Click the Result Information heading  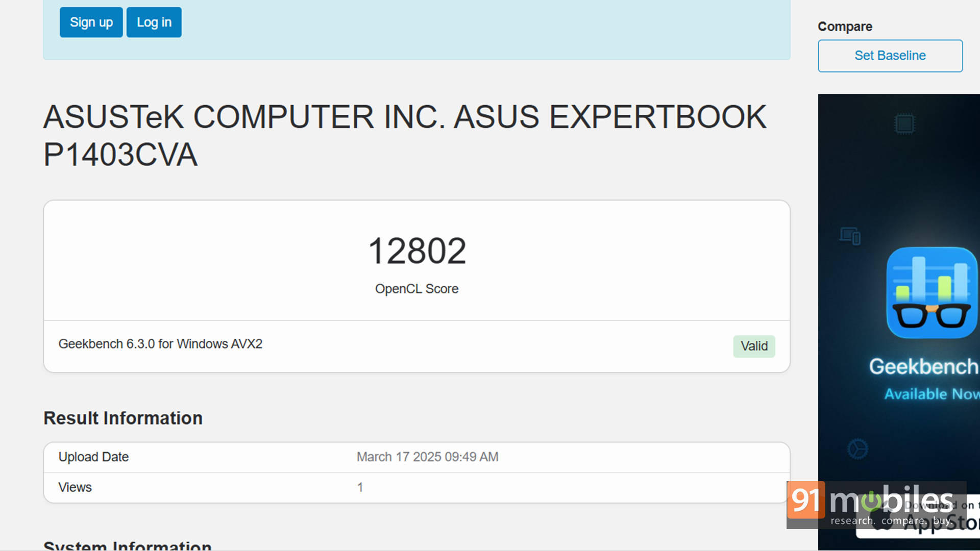(x=123, y=418)
